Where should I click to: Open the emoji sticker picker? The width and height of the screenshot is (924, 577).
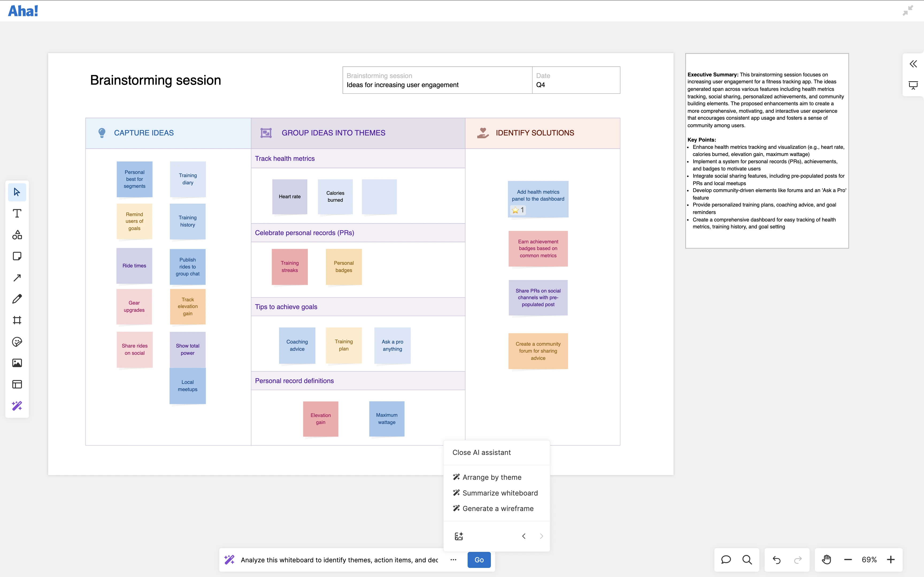point(17,342)
